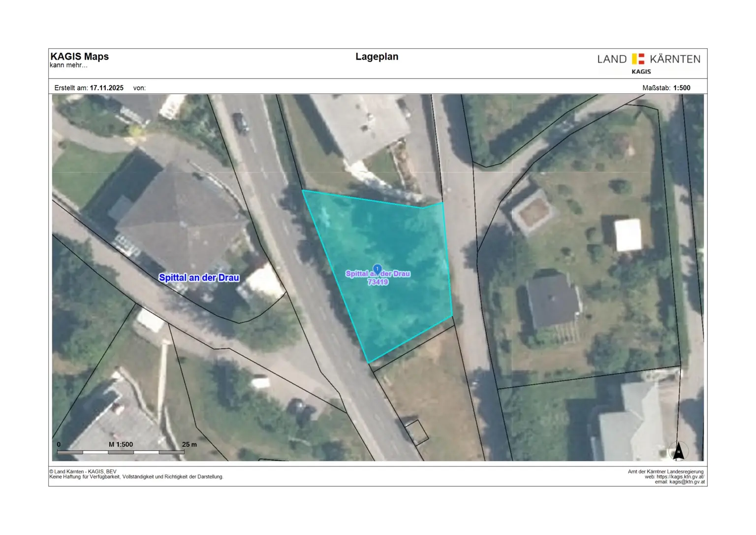
Task: Select the KAGIS Maps title
Action: pos(79,56)
